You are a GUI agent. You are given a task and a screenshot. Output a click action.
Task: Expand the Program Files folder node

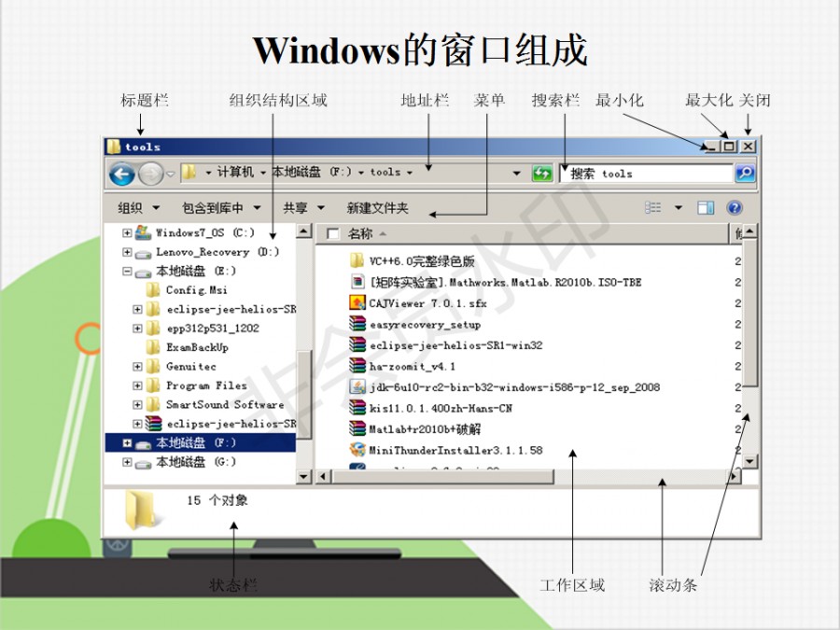[138, 385]
